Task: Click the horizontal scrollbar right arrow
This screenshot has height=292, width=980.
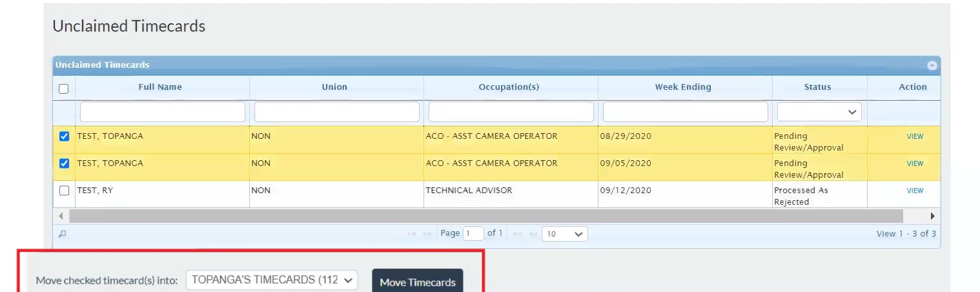Action: 932,216
